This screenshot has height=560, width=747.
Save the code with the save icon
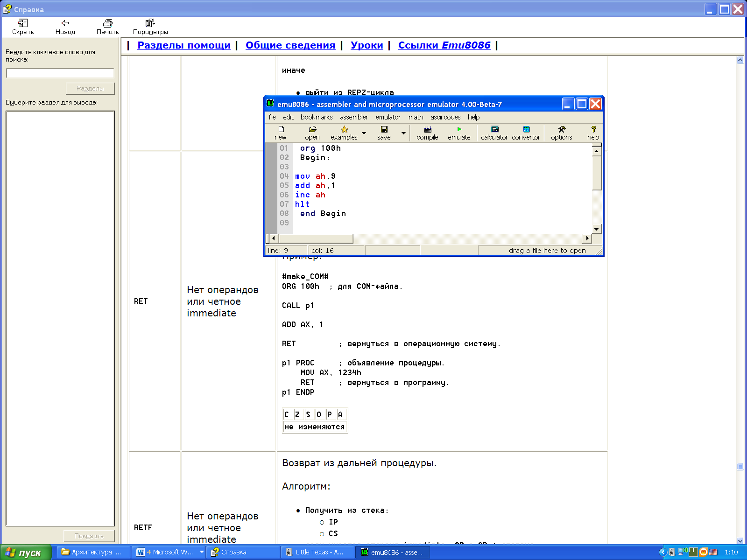[384, 133]
